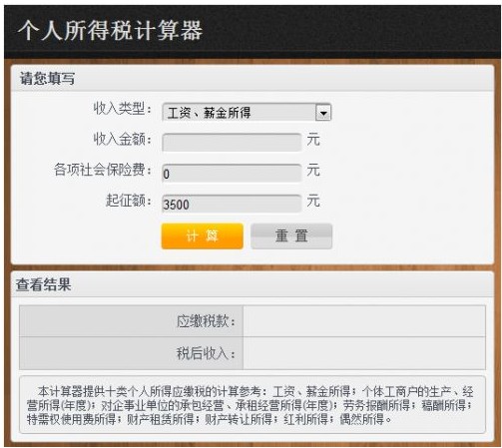The width and height of the screenshot is (502, 448).
Task: Click the 税后收入 result value cell
Action: coord(364,353)
